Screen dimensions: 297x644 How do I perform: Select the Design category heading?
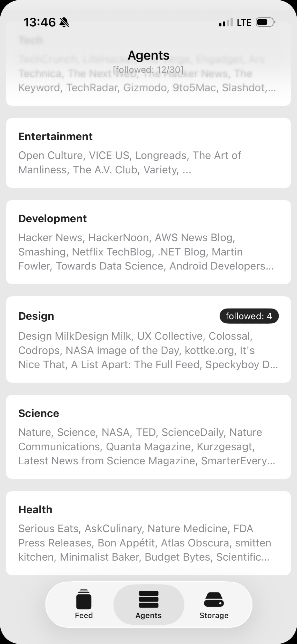click(36, 316)
